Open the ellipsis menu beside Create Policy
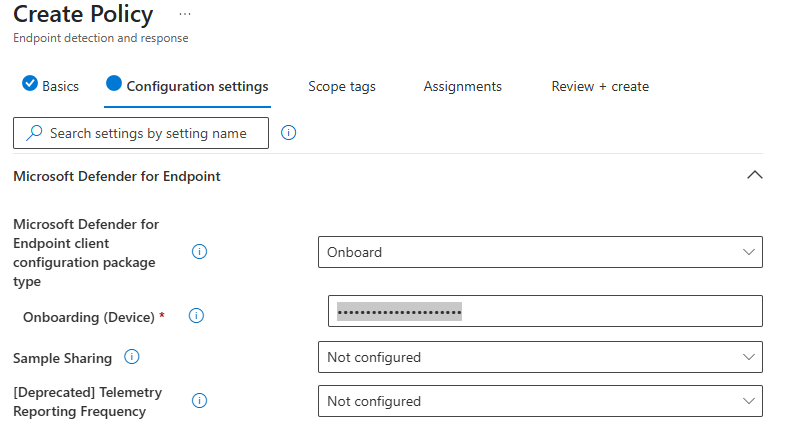Viewport: 795px width, 440px height. (184, 14)
